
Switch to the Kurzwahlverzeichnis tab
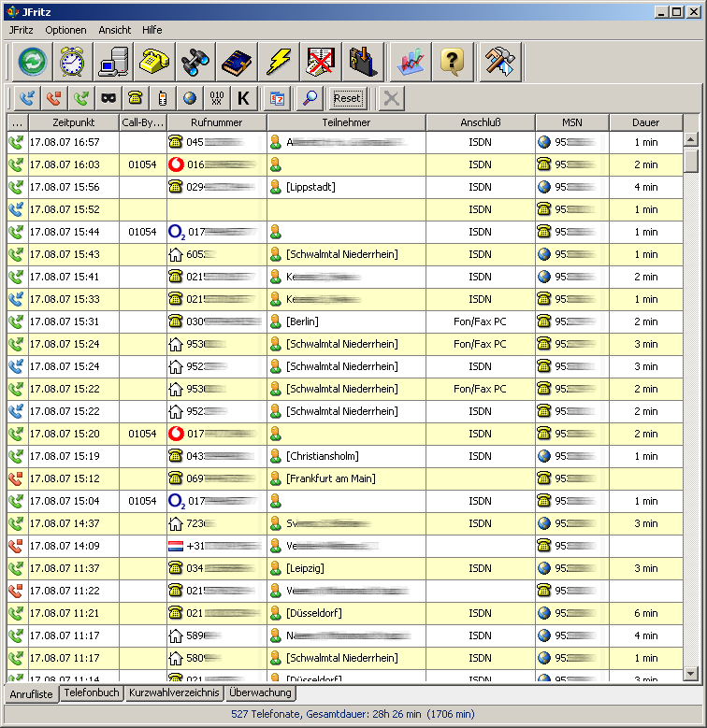click(x=174, y=693)
